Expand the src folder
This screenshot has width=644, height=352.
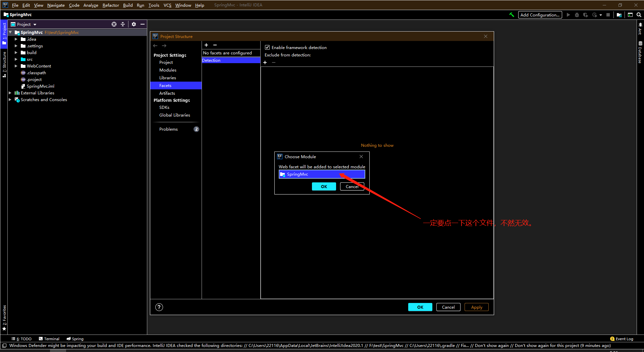(15, 59)
